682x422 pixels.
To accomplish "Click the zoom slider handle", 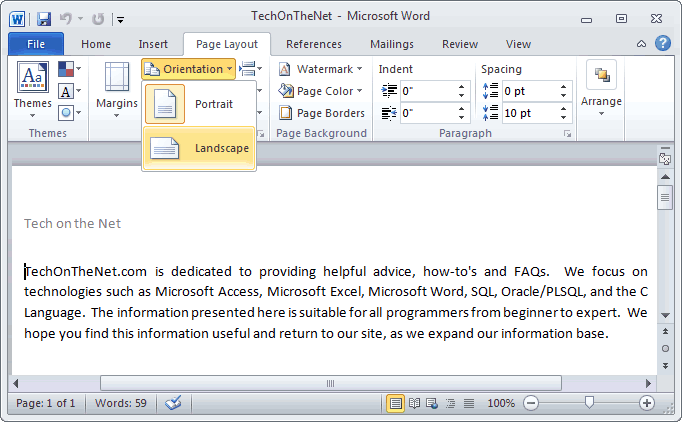I will [589, 402].
